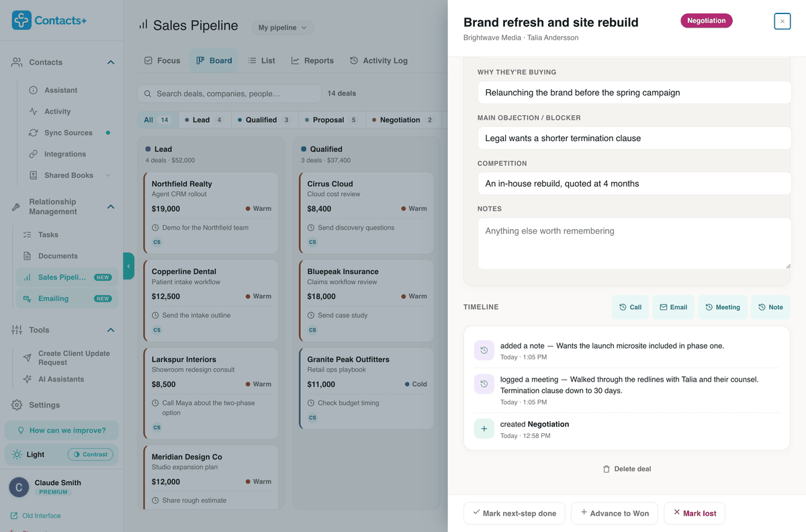Open the Larkspur Interiors deal card
Viewport: 806px width, 532px height.
210,393
